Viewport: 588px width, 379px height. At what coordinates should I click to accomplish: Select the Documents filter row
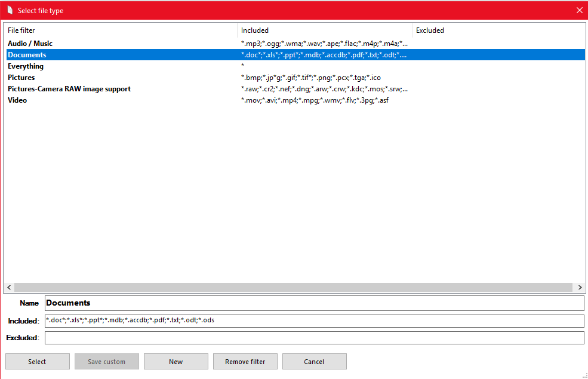[x=90, y=54]
